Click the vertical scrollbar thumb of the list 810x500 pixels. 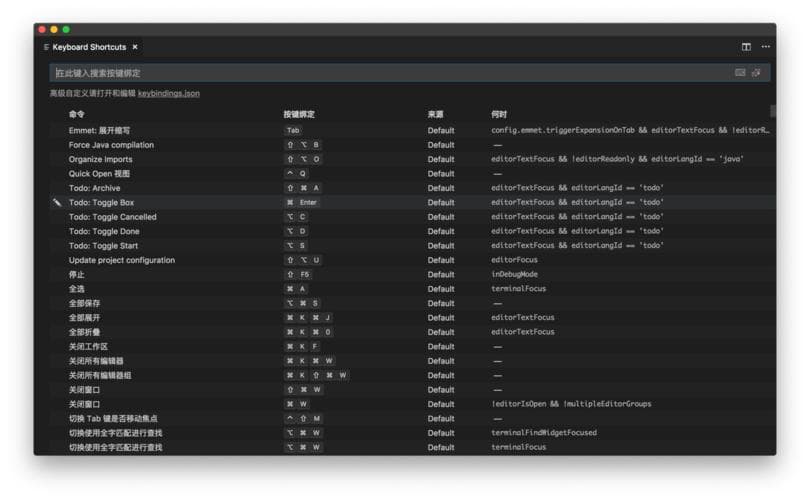[773, 111]
